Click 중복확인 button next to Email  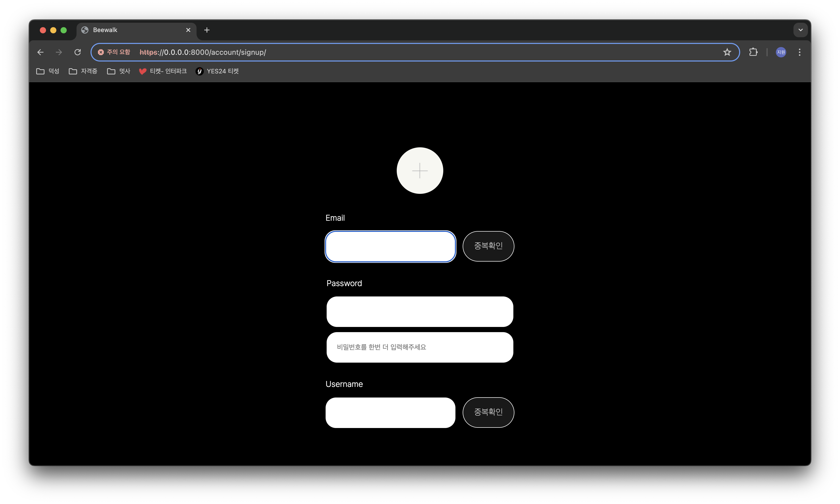click(488, 246)
